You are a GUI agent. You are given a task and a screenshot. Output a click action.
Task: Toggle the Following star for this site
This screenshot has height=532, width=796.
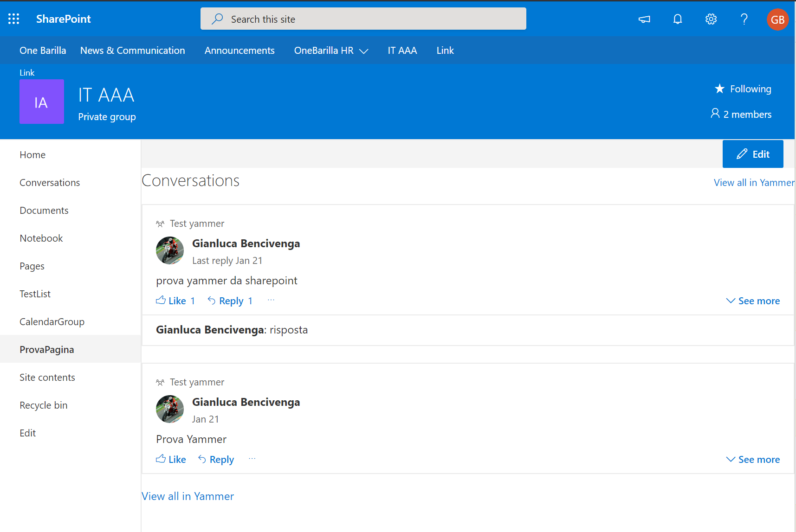720,89
